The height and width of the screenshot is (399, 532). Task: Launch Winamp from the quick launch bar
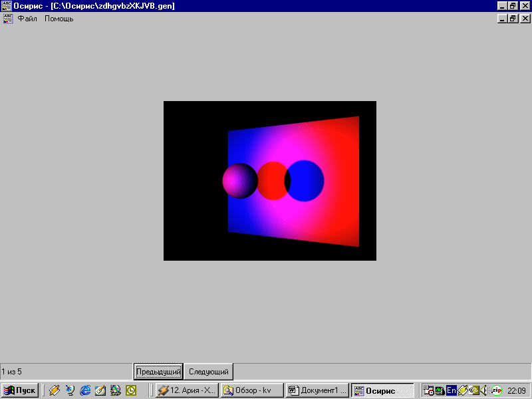[x=55, y=390]
